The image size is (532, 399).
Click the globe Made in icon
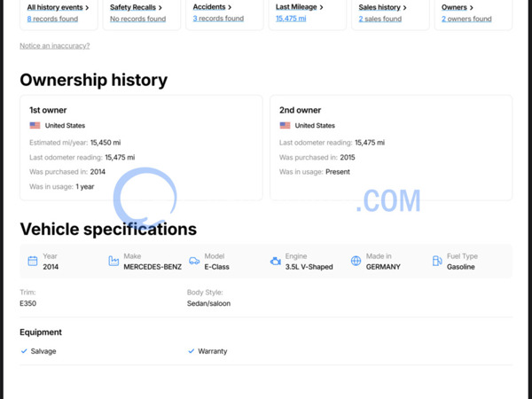(356, 262)
